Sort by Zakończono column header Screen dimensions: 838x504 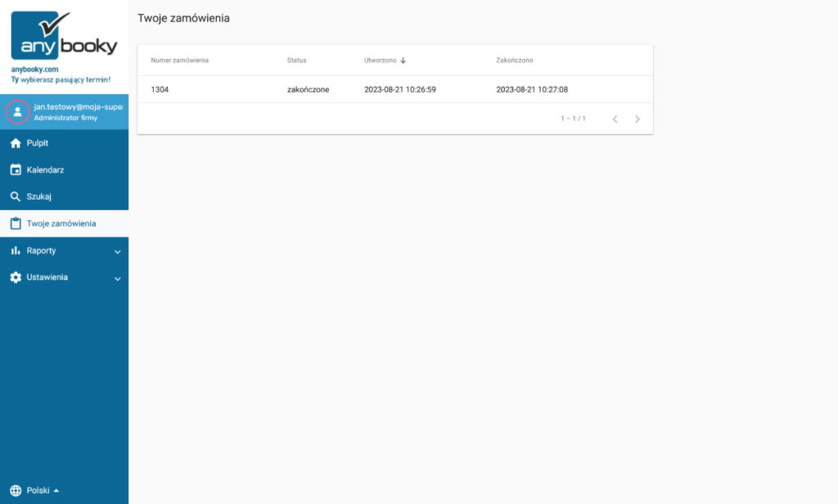pyautogui.click(x=514, y=61)
